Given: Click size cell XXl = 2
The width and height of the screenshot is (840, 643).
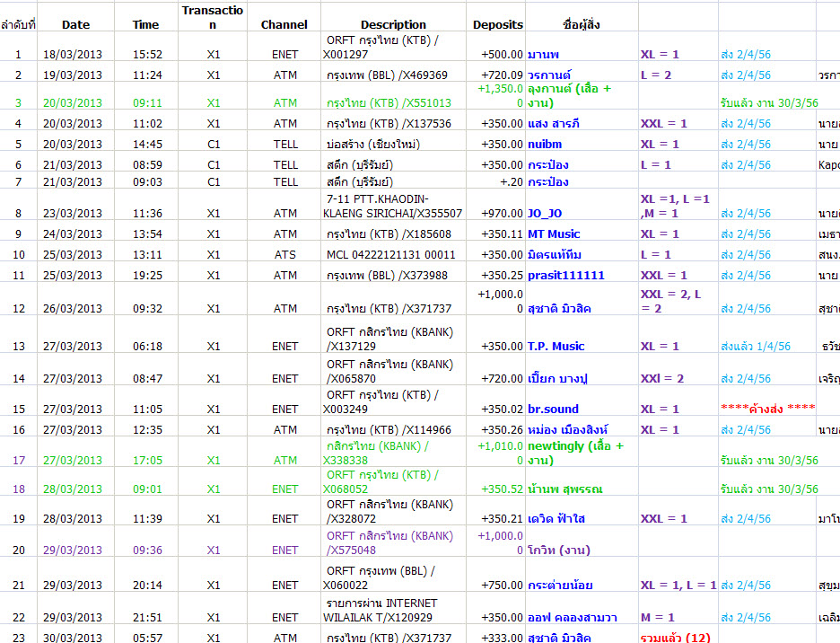Looking at the screenshot, I should pyautogui.click(x=678, y=371).
